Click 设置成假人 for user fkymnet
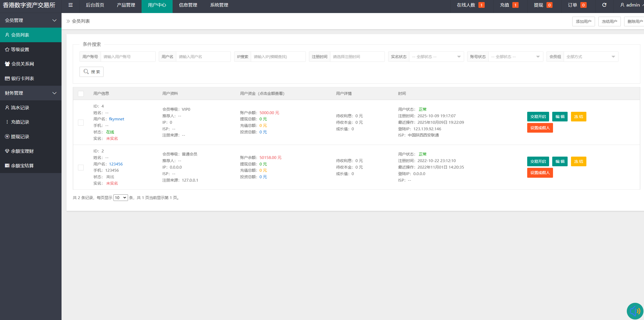The height and width of the screenshot is (320, 644). (540, 128)
